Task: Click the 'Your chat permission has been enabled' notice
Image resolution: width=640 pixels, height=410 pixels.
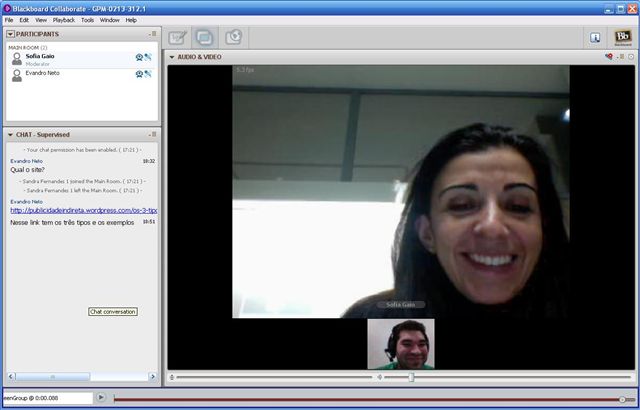Action: click(x=82, y=150)
